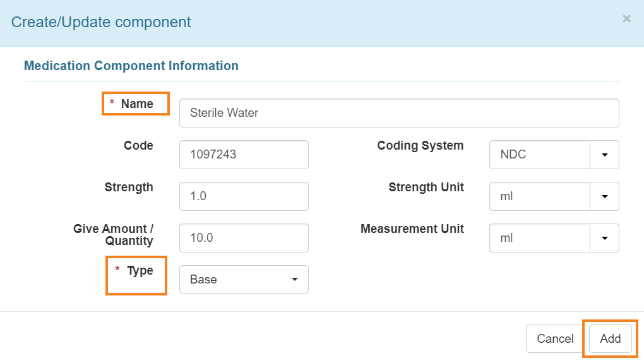Expand the Measurement Unit dropdown arrow
This screenshot has width=644, height=363.
[x=604, y=238]
